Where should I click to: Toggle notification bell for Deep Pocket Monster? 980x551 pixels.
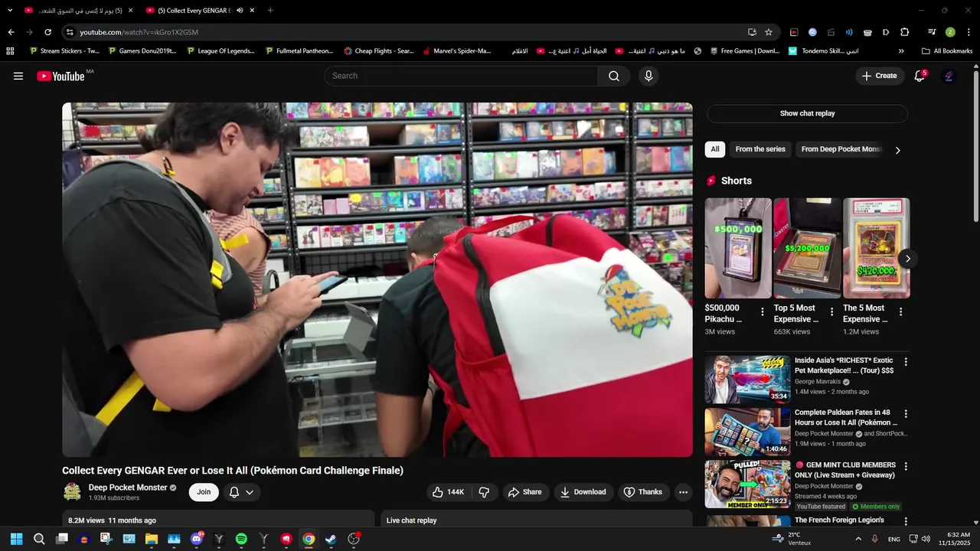pos(240,492)
